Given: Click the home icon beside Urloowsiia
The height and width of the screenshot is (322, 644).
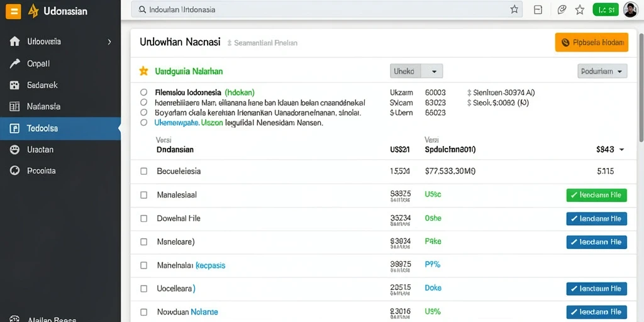Looking at the screenshot, I should click(15, 42).
